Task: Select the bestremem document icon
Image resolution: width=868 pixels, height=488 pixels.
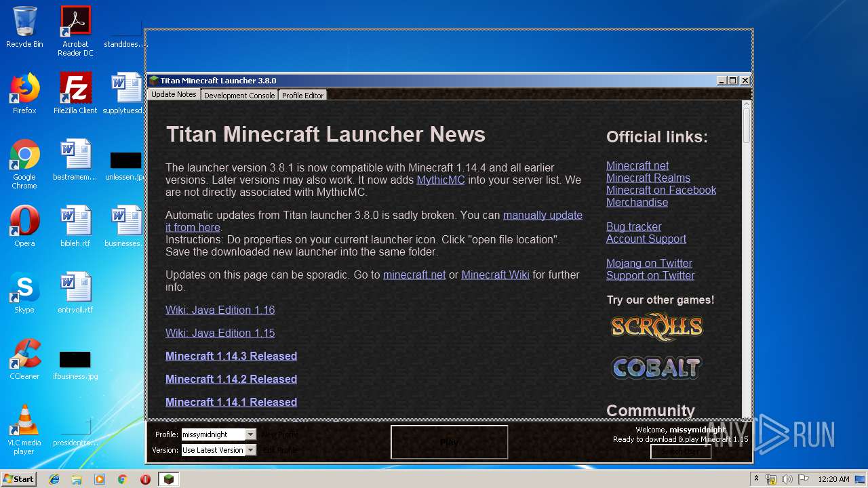Action: 75,160
